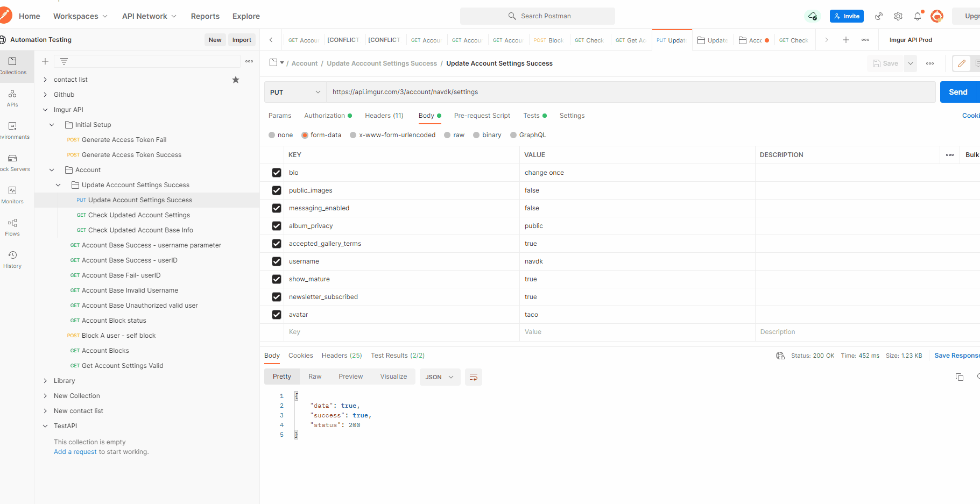This screenshot has height=504, width=980.
Task: Collapse the Initial Setup folder
Action: pos(52,125)
